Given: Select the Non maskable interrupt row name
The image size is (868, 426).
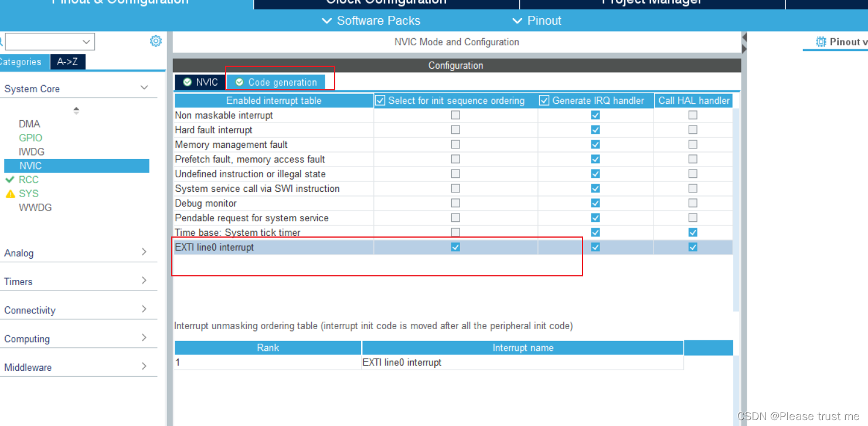Looking at the screenshot, I should (x=224, y=115).
